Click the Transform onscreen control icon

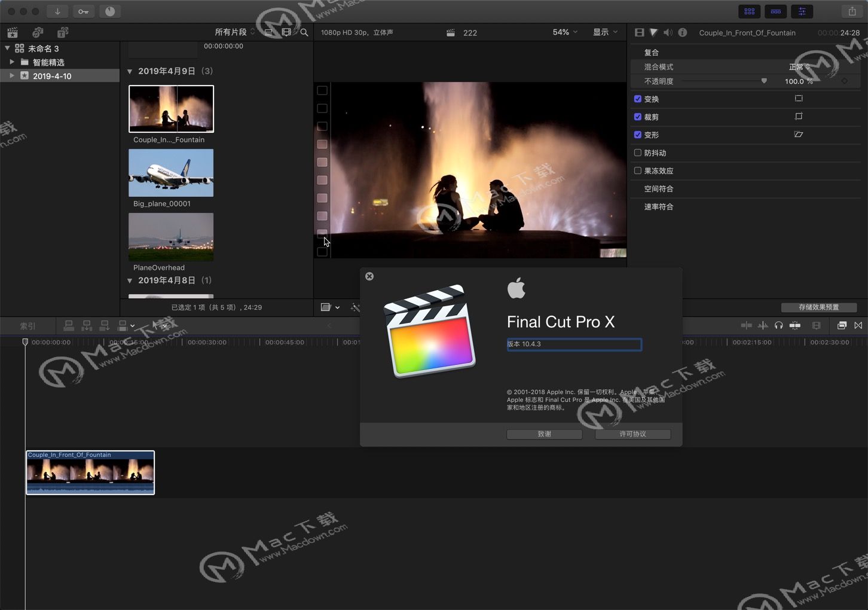pyautogui.click(x=799, y=99)
